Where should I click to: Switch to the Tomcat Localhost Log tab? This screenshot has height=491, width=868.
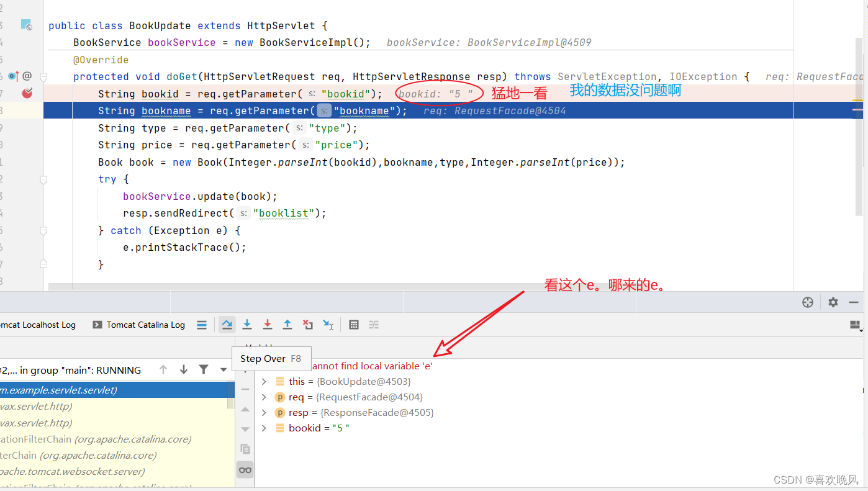click(x=37, y=324)
